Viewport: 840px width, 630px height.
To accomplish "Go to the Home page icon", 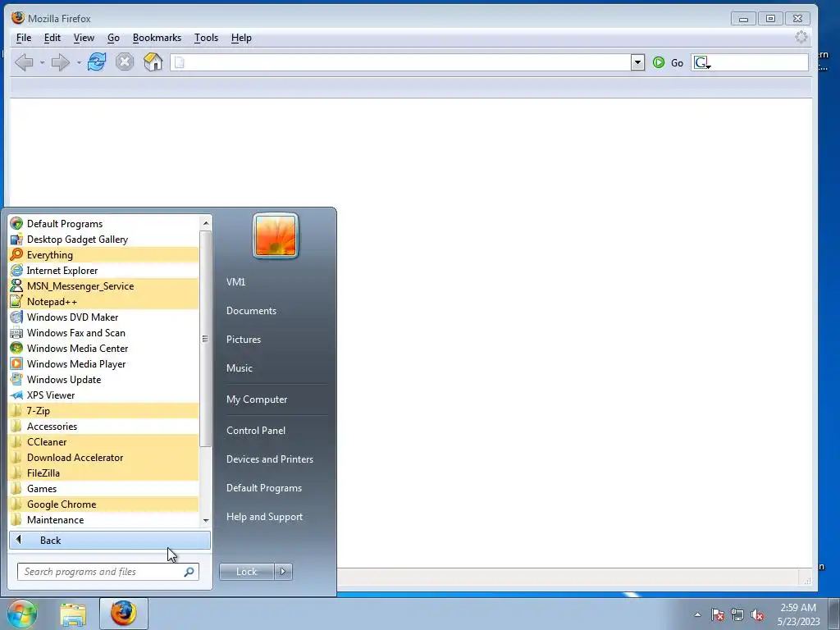I will (153, 62).
